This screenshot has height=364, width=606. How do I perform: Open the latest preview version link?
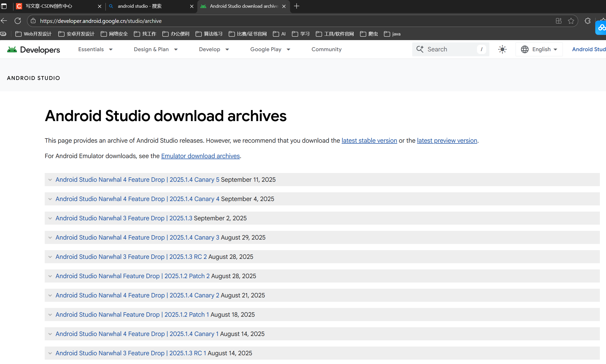coord(447,141)
